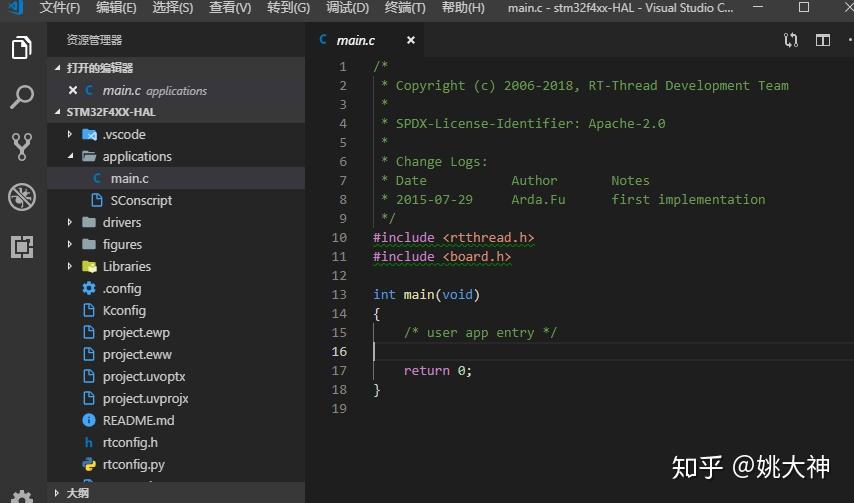Open the 文件(F) menu
The image size is (854, 503).
coord(60,8)
